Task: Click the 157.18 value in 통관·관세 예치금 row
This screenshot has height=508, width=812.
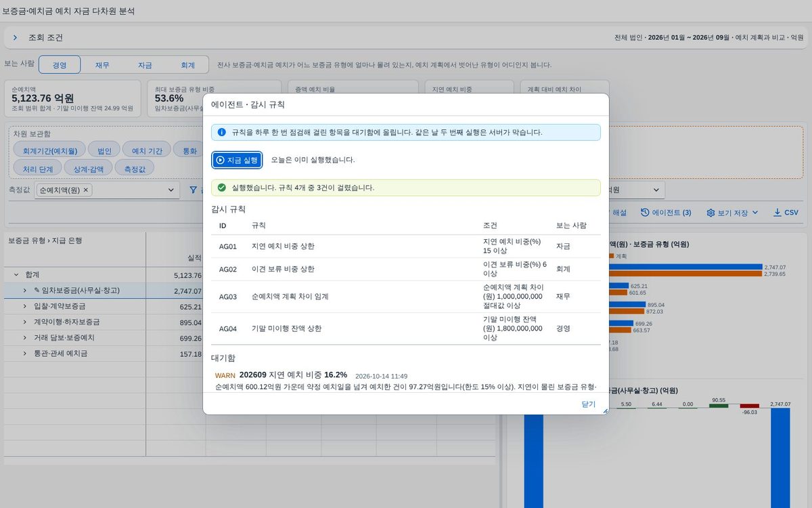Action: coord(191,354)
